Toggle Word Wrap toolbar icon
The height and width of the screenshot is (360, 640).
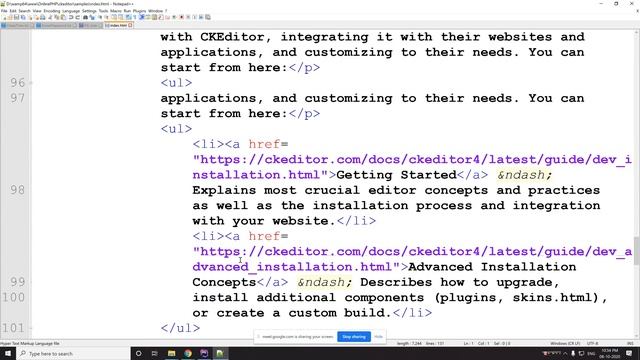pos(128,17)
